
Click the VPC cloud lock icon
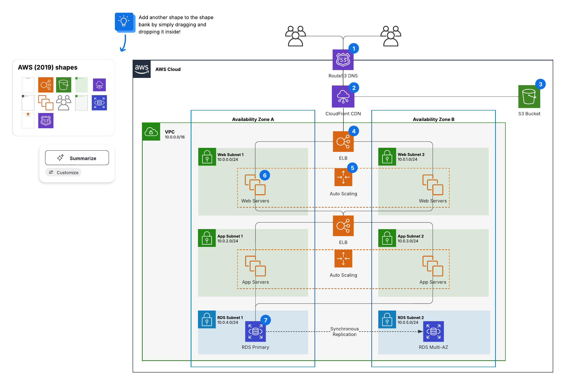click(151, 132)
